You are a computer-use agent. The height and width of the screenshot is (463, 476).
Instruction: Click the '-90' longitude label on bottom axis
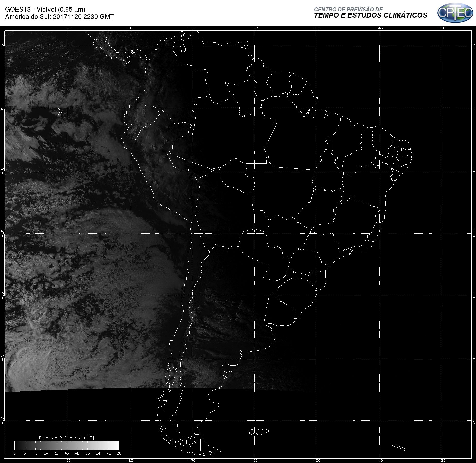click(67, 460)
